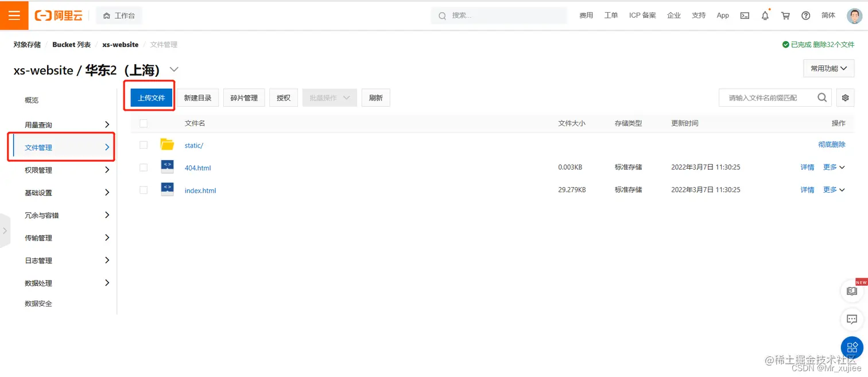Click 彻底删除 for static/ folder
868x377 pixels.
pyautogui.click(x=832, y=145)
